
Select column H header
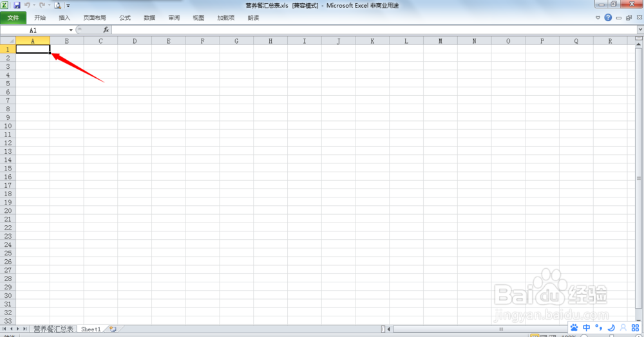pyautogui.click(x=270, y=41)
